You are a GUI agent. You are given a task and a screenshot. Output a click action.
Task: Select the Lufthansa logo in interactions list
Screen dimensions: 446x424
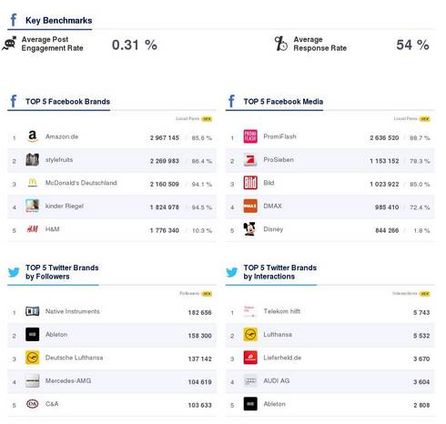[x=250, y=334]
